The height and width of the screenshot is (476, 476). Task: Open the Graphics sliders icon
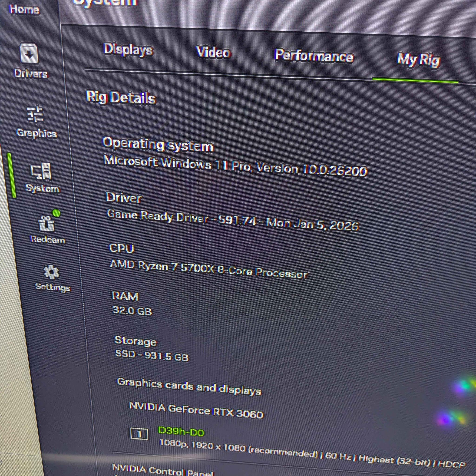pyautogui.click(x=35, y=114)
